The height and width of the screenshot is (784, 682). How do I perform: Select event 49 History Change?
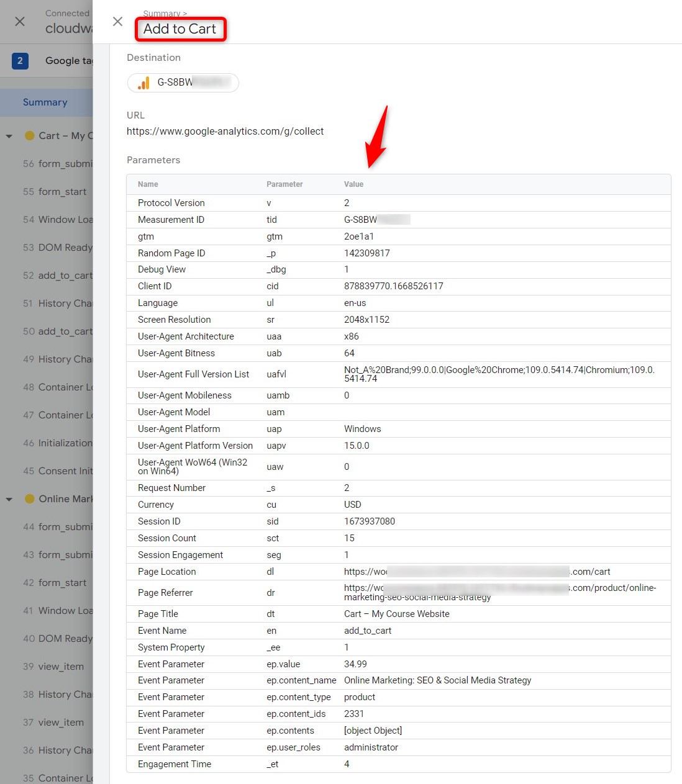tap(57, 359)
